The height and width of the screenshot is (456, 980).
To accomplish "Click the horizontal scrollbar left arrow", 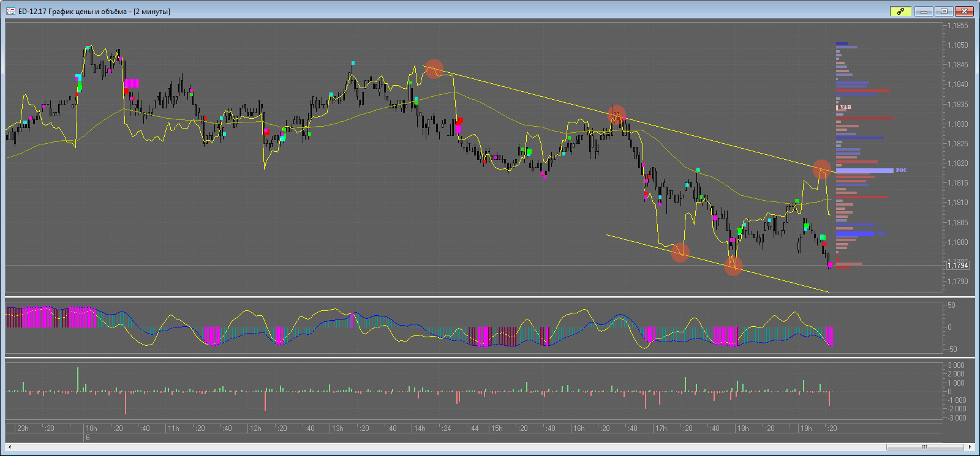I will pyautogui.click(x=9, y=447).
